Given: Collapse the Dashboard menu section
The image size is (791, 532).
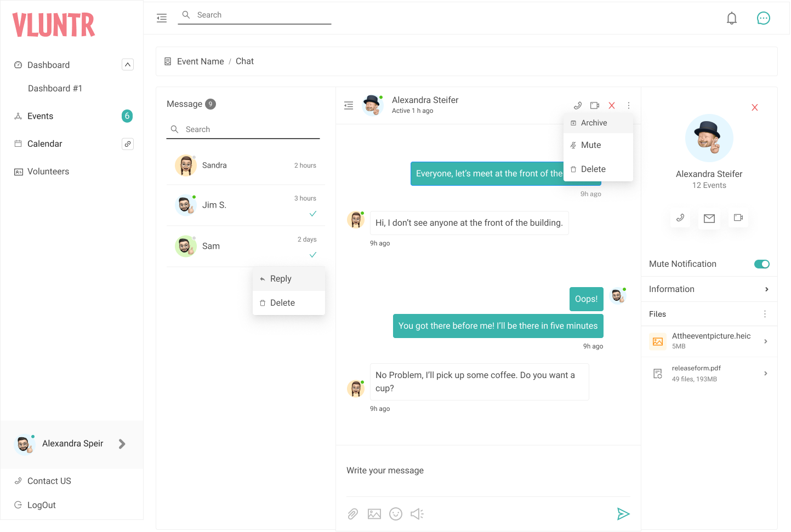Looking at the screenshot, I should [128, 65].
